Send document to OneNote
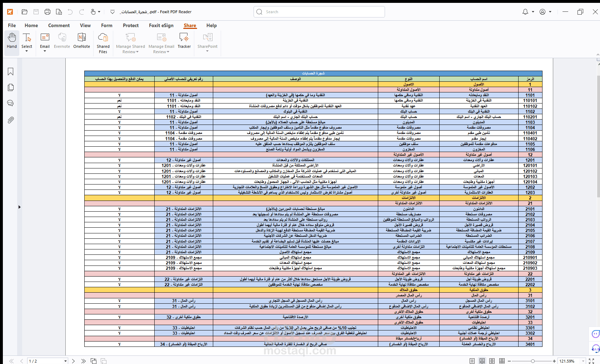 tap(82, 40)
